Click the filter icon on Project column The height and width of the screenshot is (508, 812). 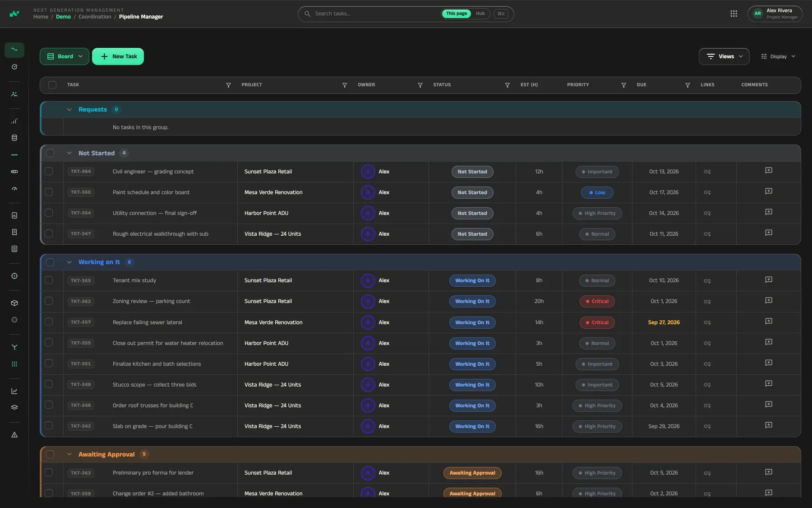(x=345, y=85)
